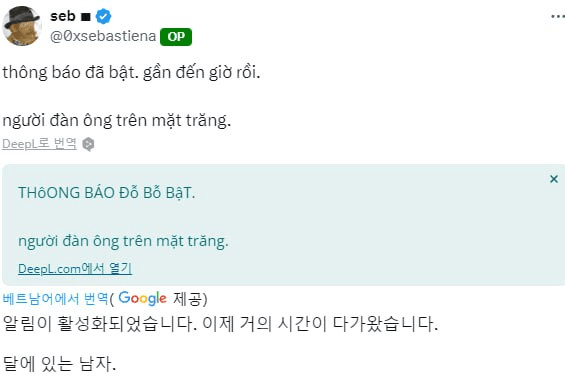Click the "제공)" text after Google
565x377 pixels.
[190, 299]
